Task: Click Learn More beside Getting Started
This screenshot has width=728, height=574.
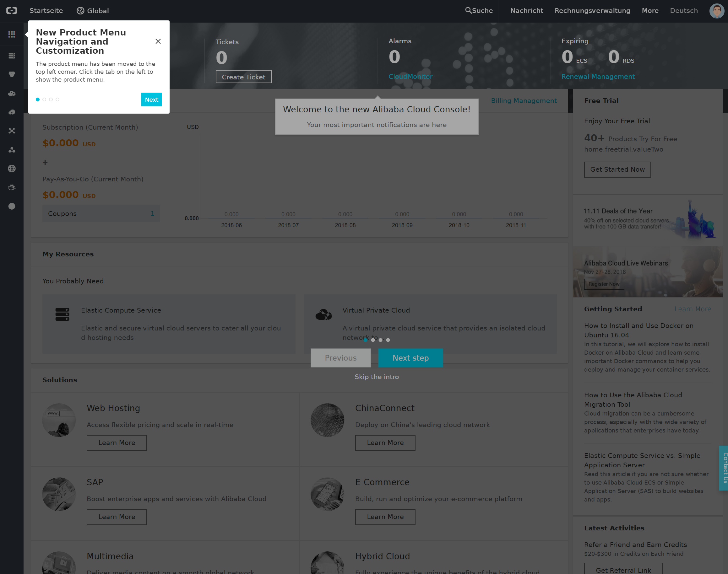Action: tap(693, 309)
